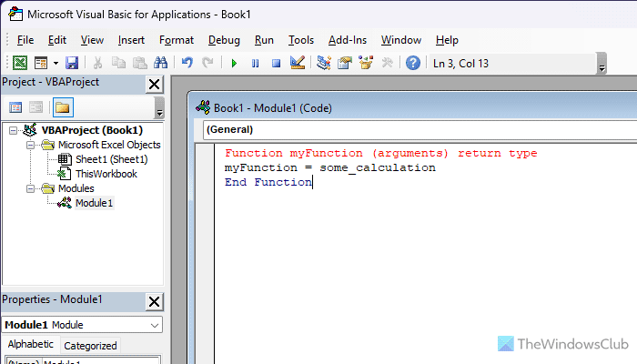Open the Tools menu
The image size is (637, 364).
[x=301, y=40]
